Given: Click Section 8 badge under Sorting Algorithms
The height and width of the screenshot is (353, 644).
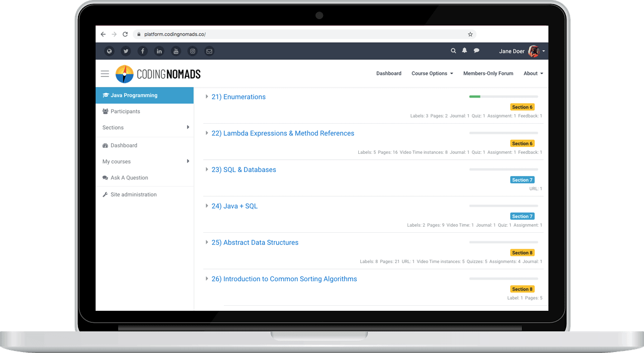Looking at the screenshot, I should point(522,289).
